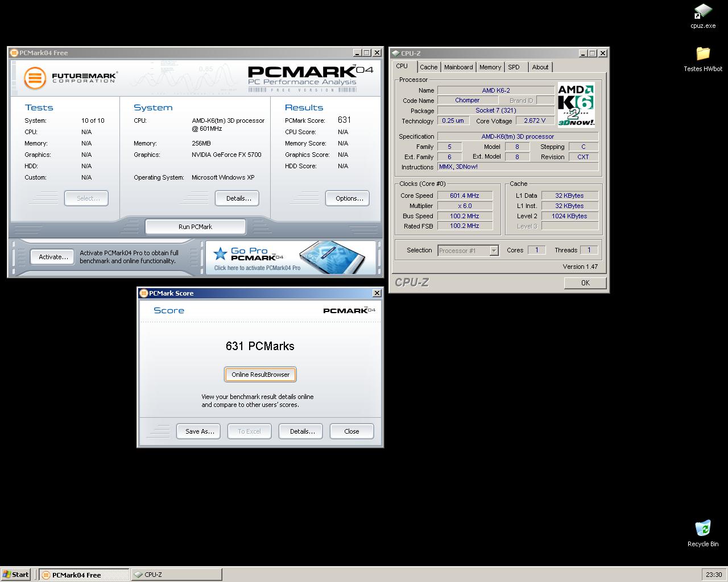Click Save As... in the score dialog
The height and width of the screenshot is (582, 728).
point(198,431)
